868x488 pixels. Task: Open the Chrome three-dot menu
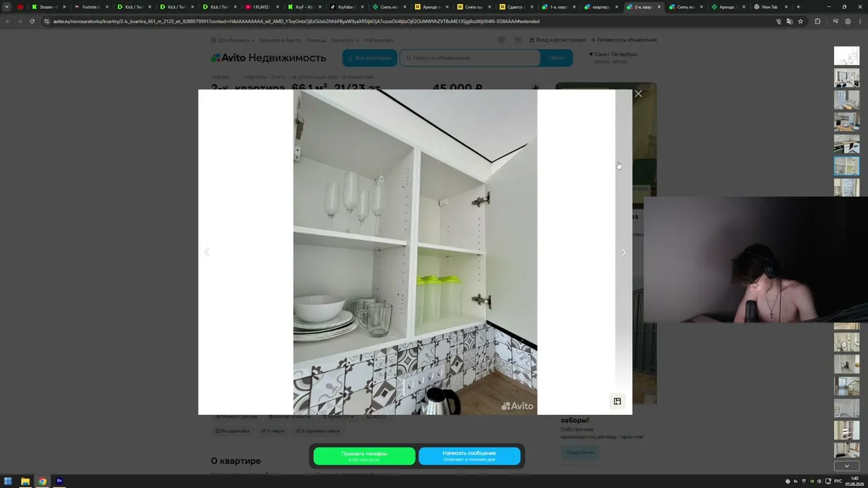(860, 21)
